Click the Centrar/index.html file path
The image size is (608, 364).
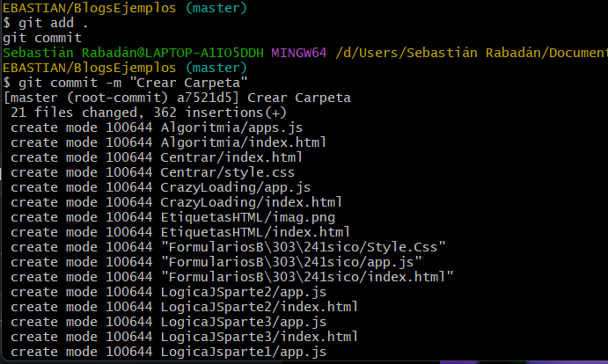tap(231, 157)
